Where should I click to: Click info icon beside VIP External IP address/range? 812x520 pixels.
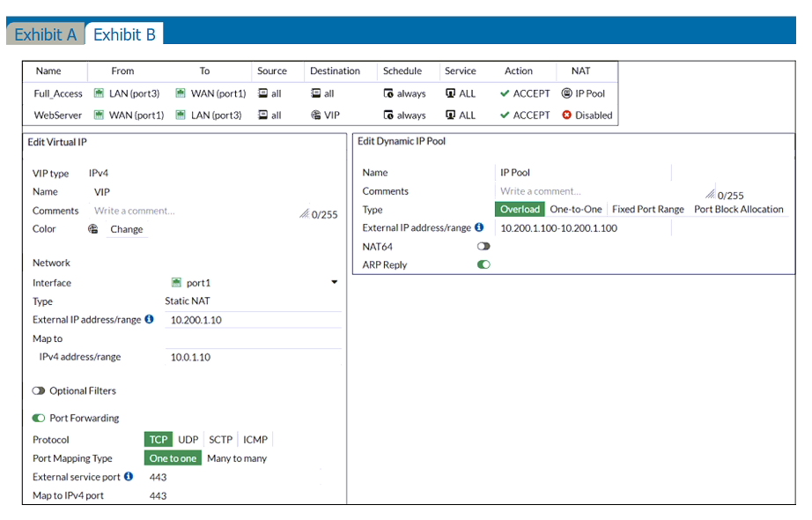149,319
